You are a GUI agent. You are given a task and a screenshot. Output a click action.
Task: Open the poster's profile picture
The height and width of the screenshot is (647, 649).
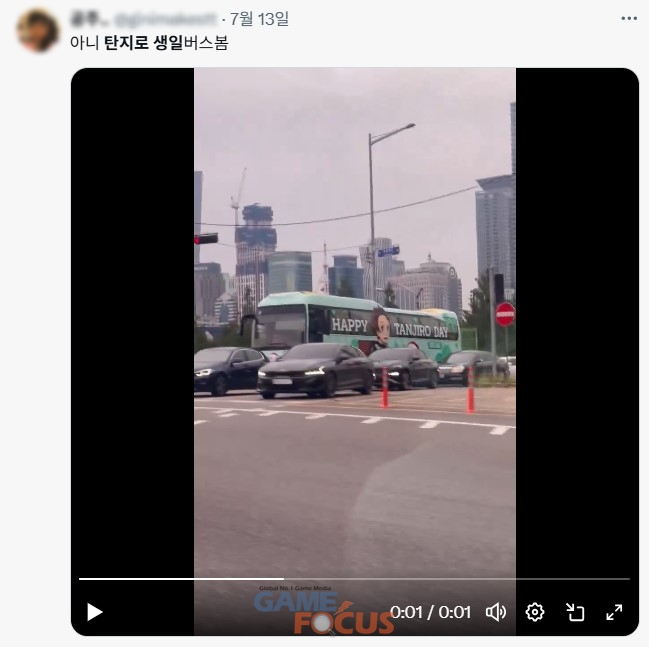[38, 31]
